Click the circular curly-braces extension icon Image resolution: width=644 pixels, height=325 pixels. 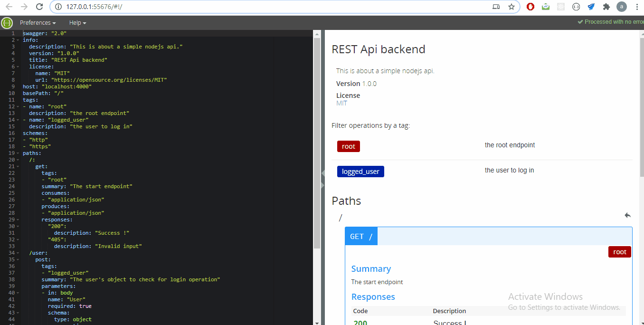(576, 7)
